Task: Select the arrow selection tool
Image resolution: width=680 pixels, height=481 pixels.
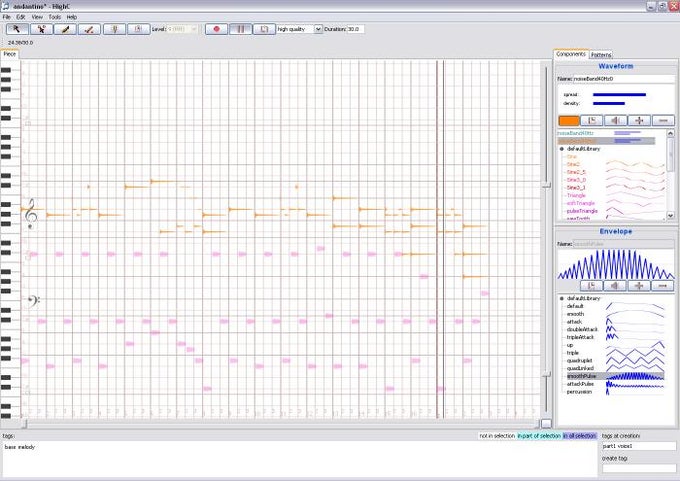Action: click(x=17, y=29)
